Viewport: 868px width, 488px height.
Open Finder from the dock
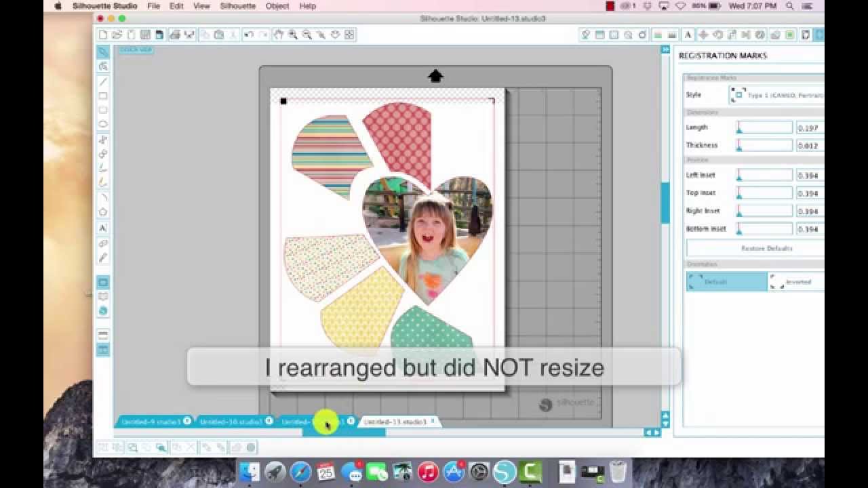pyautogui.click(x=251, y=471)
